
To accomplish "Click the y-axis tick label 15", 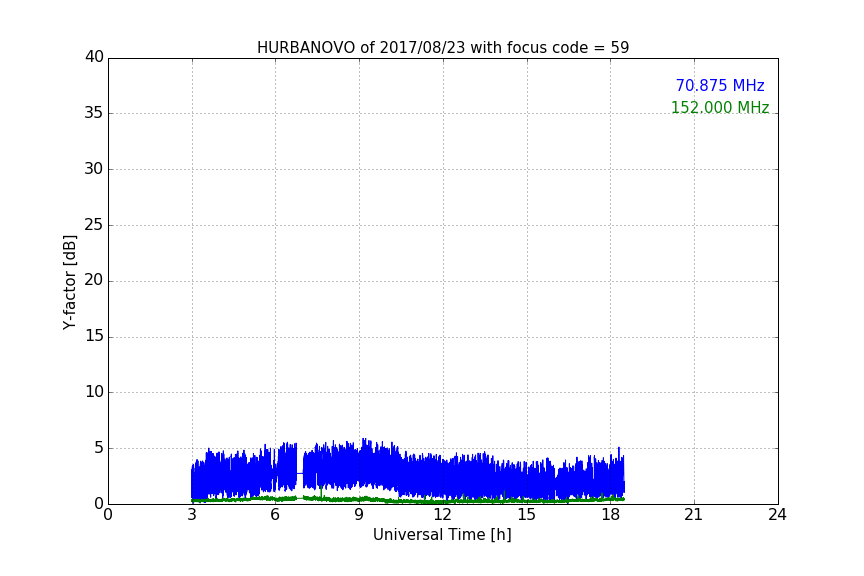I will tap(94, 336).
